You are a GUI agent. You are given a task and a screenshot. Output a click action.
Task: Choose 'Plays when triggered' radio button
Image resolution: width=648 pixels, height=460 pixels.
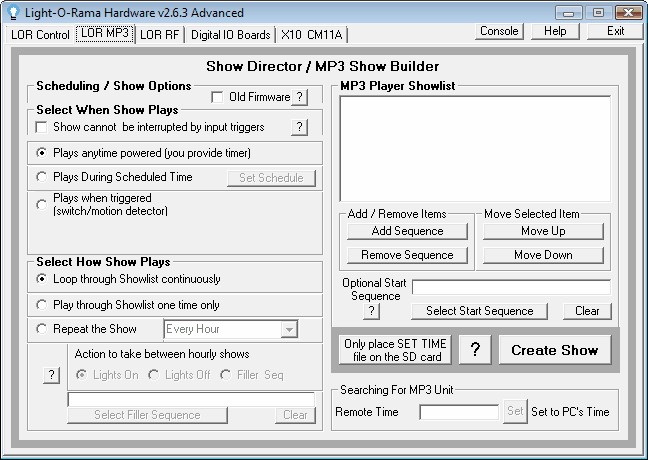point(41,204)
